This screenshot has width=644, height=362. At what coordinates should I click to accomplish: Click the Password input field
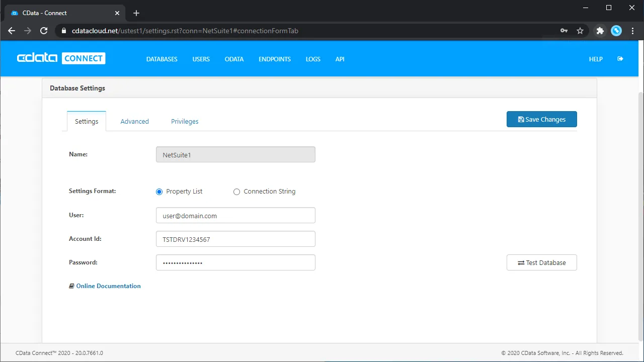(x=235, y=262)
